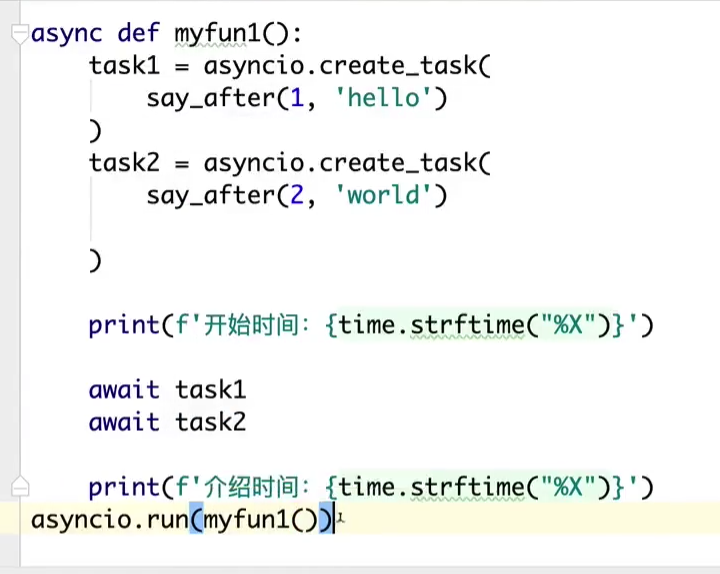
Task: Click the 'task1' variable assignment
Action: click(x=124, y=65)
